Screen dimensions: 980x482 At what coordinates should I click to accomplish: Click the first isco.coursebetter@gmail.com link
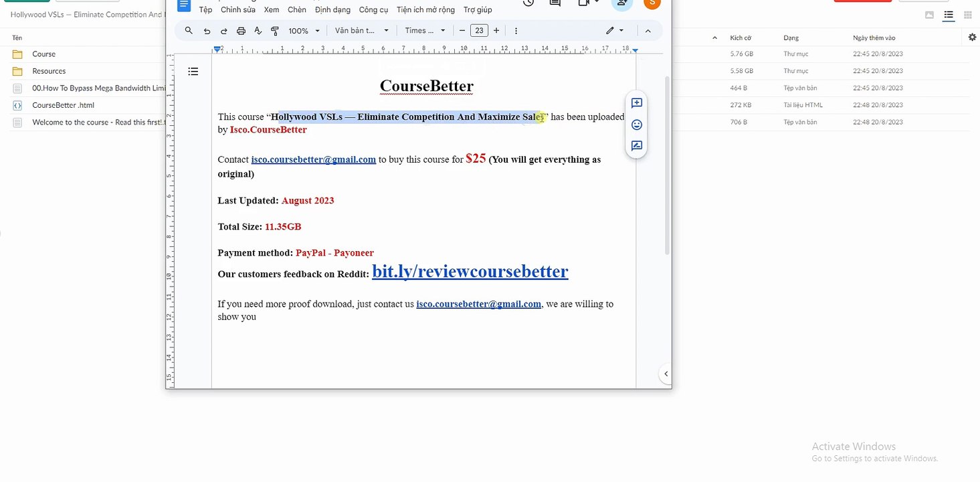314,159
